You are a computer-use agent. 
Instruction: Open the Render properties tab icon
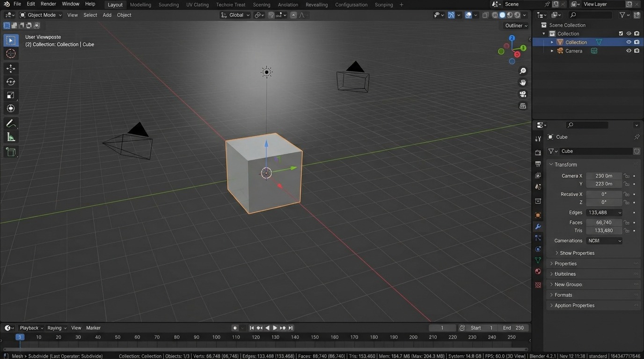[x=538, y=152]
